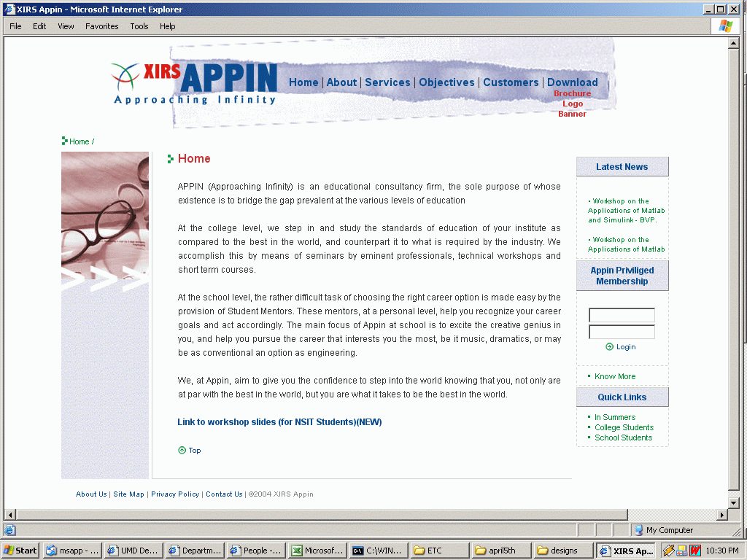Click the horizontal scrollbar right arrow
Viewport: 747px width, 560px height.
click(x=723, y=515)
